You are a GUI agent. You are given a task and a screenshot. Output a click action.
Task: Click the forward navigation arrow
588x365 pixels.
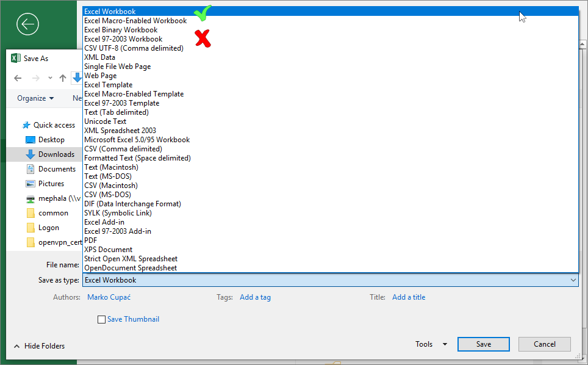click(x=35, y=78)
